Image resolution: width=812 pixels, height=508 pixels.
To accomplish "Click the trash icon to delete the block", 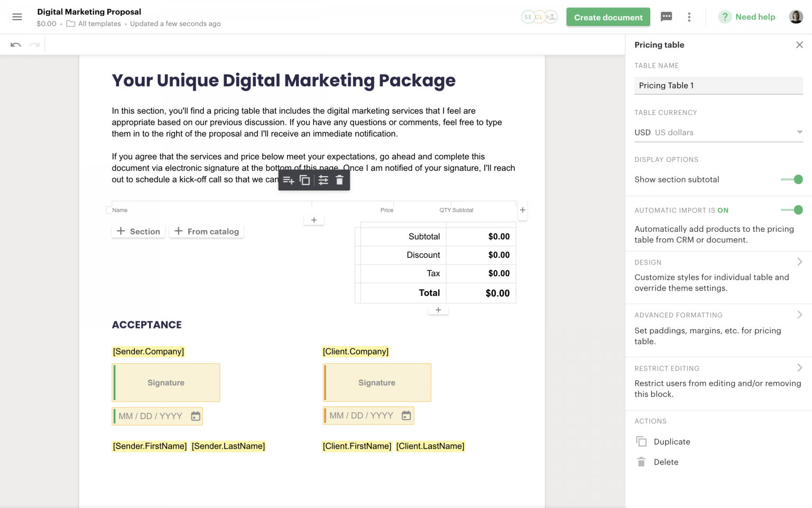I will [339, 180].
